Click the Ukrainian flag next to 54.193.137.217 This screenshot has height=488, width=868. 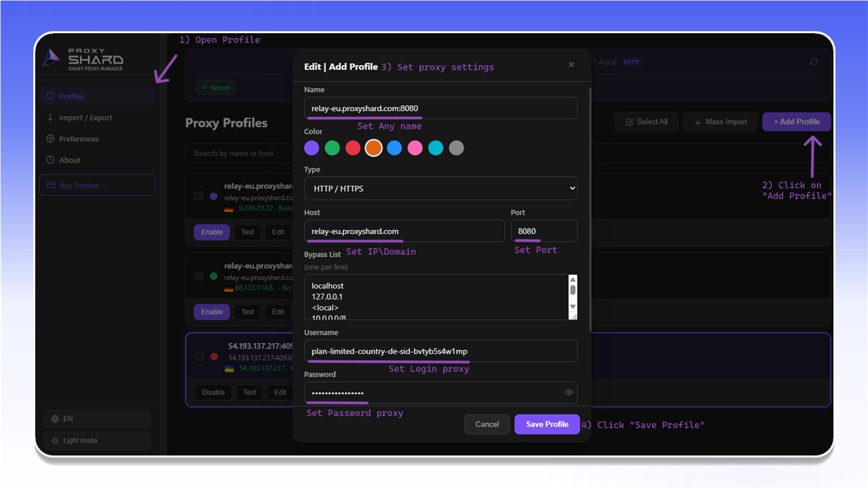(x=229, y=369)
